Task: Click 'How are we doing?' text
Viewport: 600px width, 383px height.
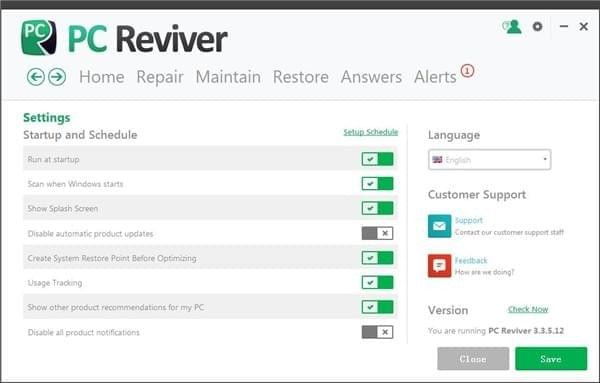Action: 484,272
